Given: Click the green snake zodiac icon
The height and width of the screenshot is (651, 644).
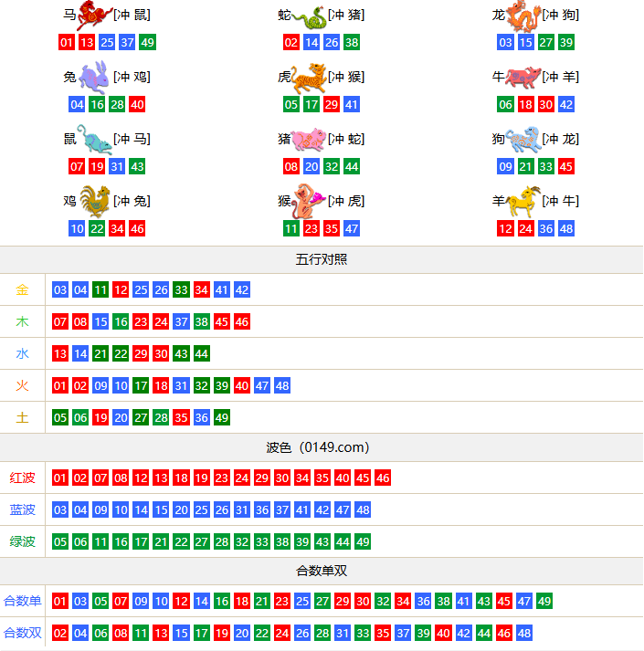Looking at the screenshot, I should 310,16.
